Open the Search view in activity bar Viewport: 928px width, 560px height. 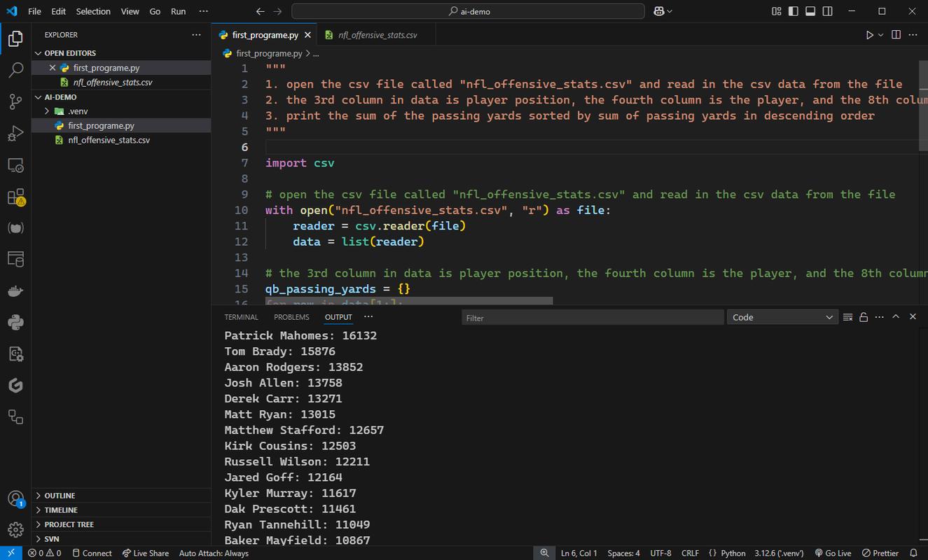(15, 70)
